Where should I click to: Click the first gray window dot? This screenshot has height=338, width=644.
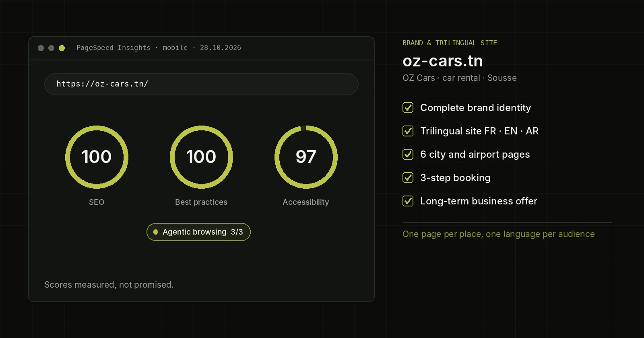(41, 48)
